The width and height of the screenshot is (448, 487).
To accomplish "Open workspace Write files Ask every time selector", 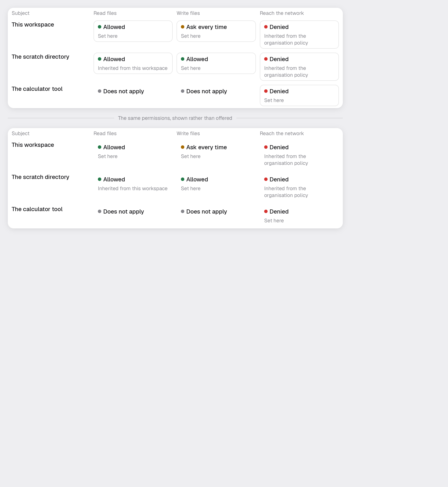I will [x=216, y=31].
